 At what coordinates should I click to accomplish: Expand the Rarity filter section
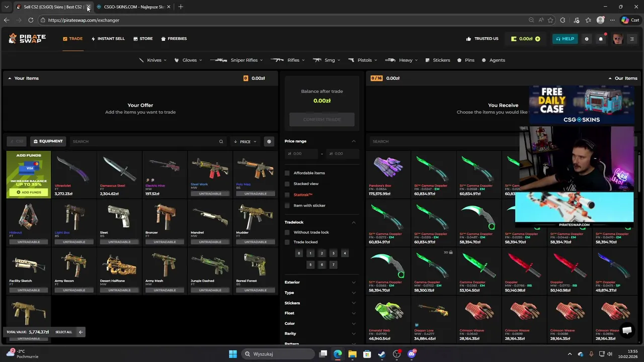click(321, 333)
